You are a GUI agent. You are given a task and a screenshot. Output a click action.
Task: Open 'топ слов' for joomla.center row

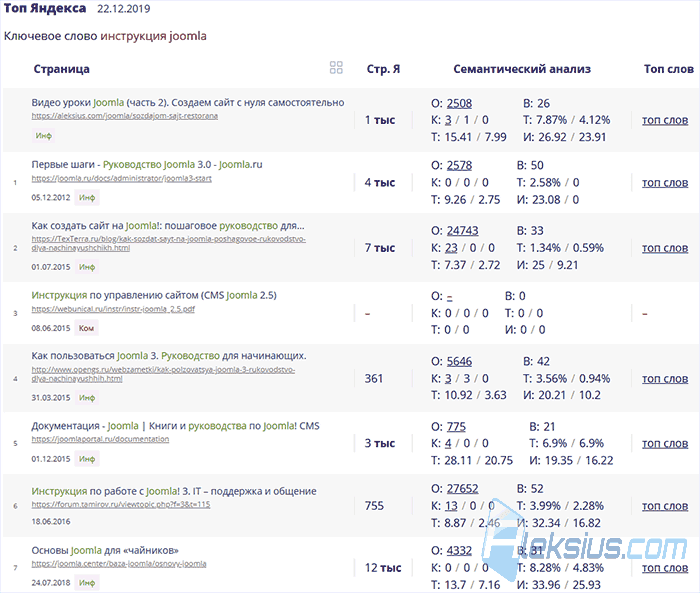coord(665,568)
